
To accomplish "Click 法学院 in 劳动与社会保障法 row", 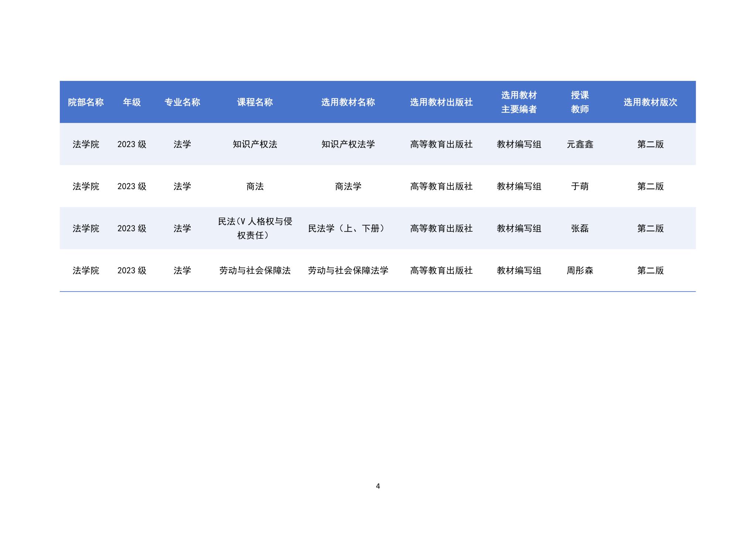I will point(86,271).
